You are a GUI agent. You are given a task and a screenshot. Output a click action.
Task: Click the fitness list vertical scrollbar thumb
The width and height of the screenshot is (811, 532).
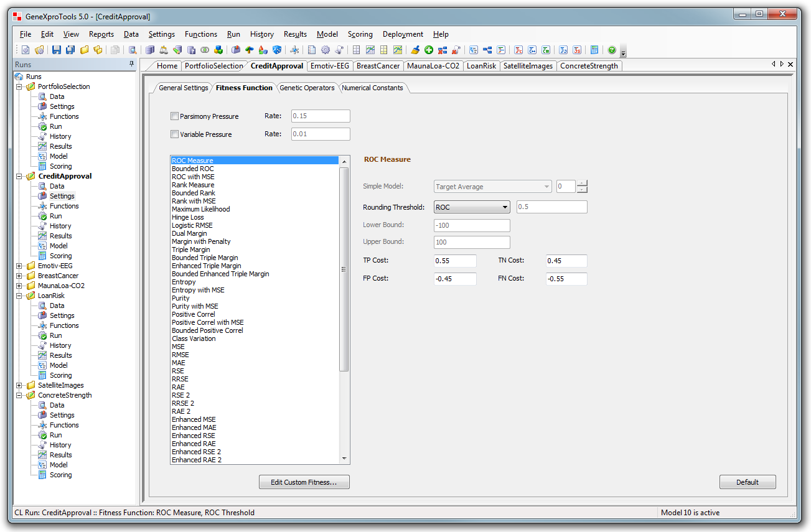344,269
